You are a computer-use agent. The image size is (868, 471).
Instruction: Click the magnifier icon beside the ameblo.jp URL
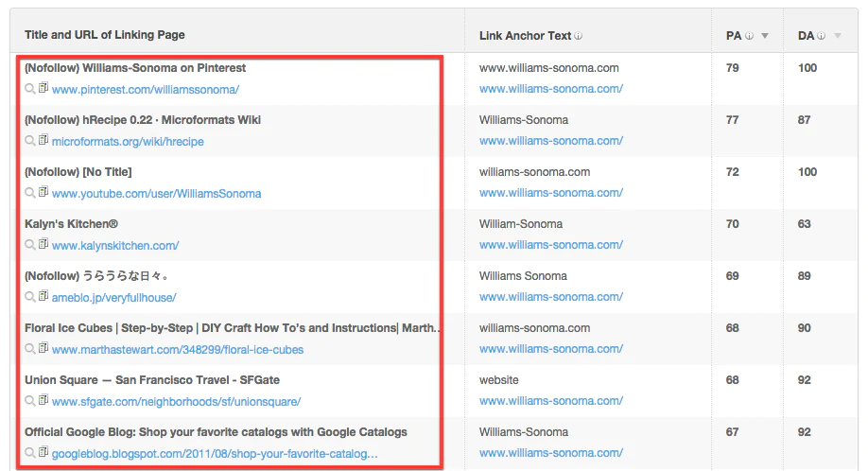pyautogui.click(x=30, y=297)
